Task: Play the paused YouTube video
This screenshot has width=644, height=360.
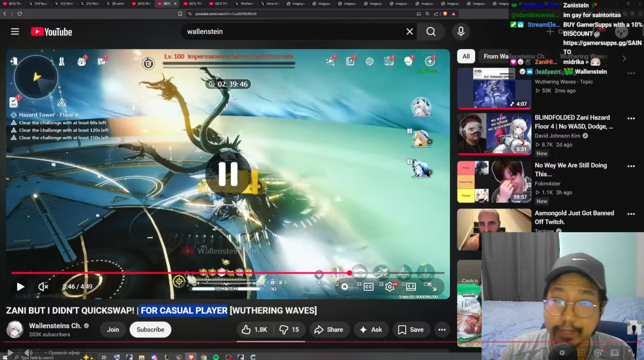Action: [20, 287]
